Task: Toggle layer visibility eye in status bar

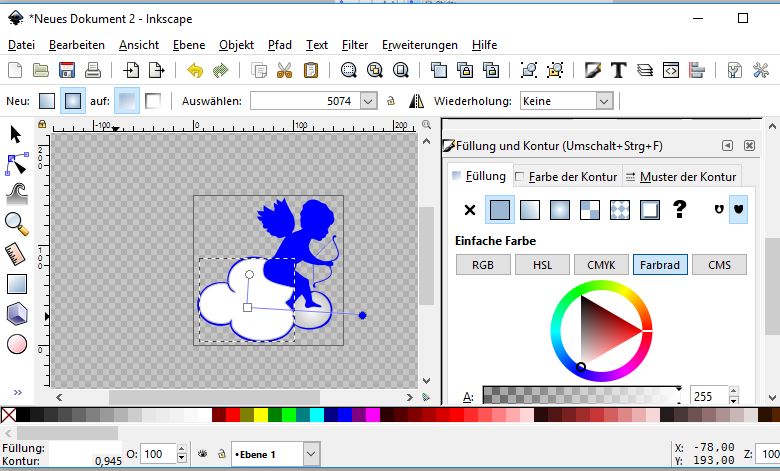Action: (x=201, y=454)
